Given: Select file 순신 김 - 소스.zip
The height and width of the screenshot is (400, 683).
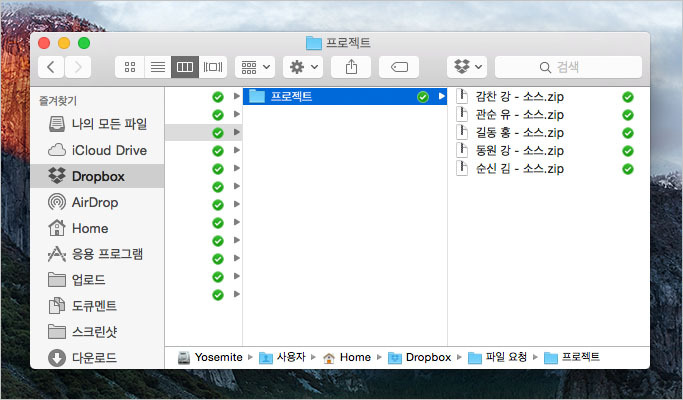Looking at the screenshot, I should click(x=519, y=169).
